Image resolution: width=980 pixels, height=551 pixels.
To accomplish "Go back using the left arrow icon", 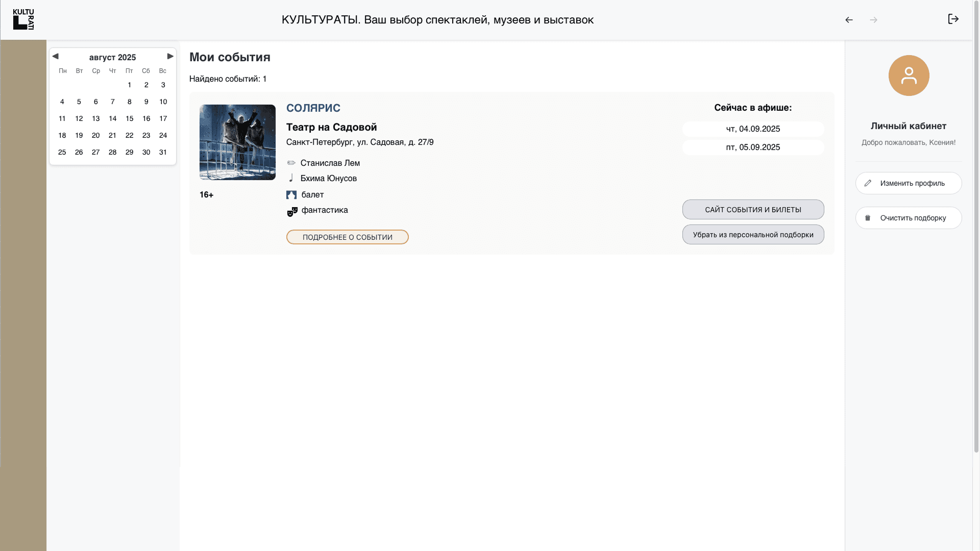I will [x=849, y=20].
